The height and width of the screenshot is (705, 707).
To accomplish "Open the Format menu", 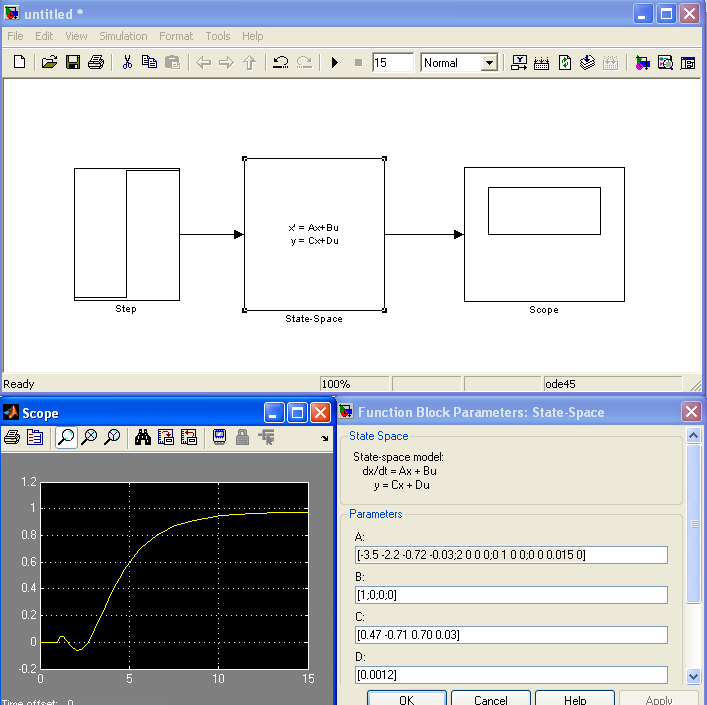I will [176, 36].
